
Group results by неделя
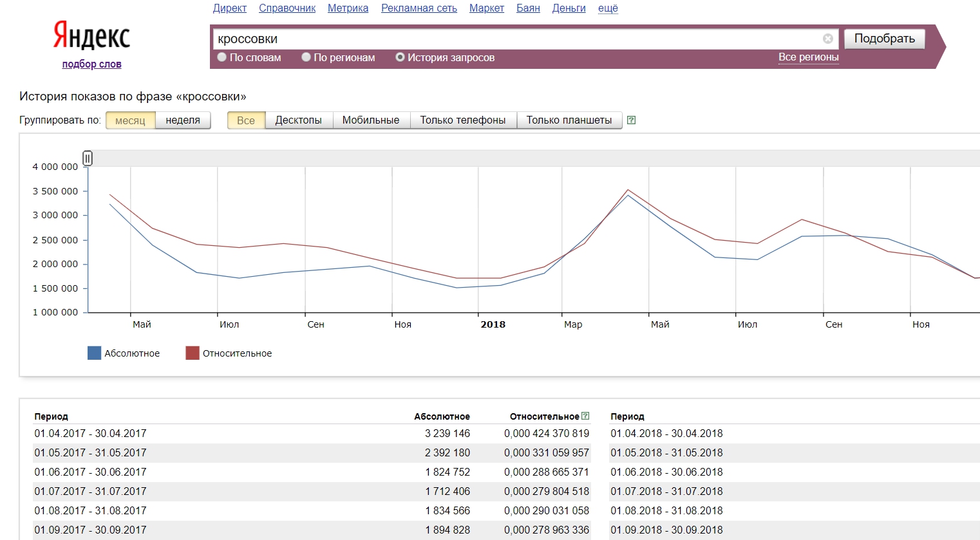point(183,120)
